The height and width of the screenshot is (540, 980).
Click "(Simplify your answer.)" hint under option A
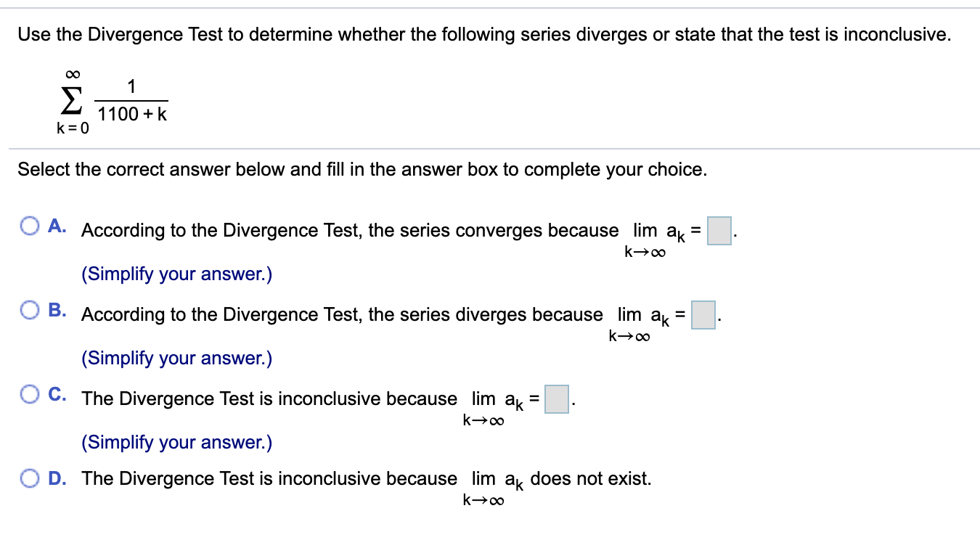point(176,274)
